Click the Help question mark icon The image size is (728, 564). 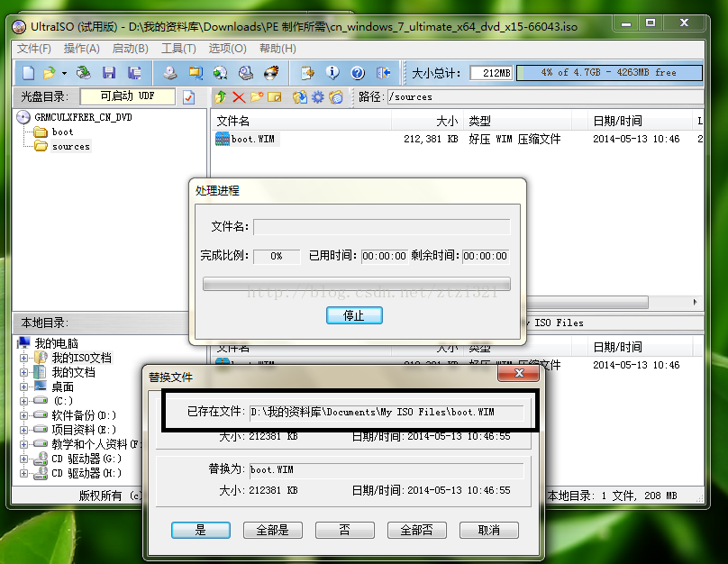[358, 73]
